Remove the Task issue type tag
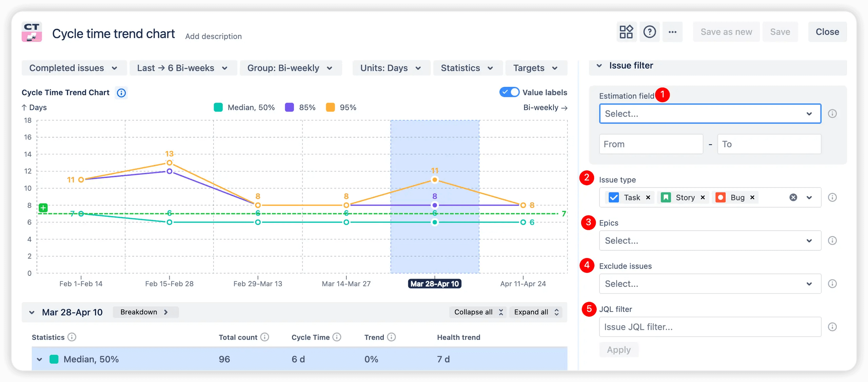This screenshot has width=868, height=382. 648,197
